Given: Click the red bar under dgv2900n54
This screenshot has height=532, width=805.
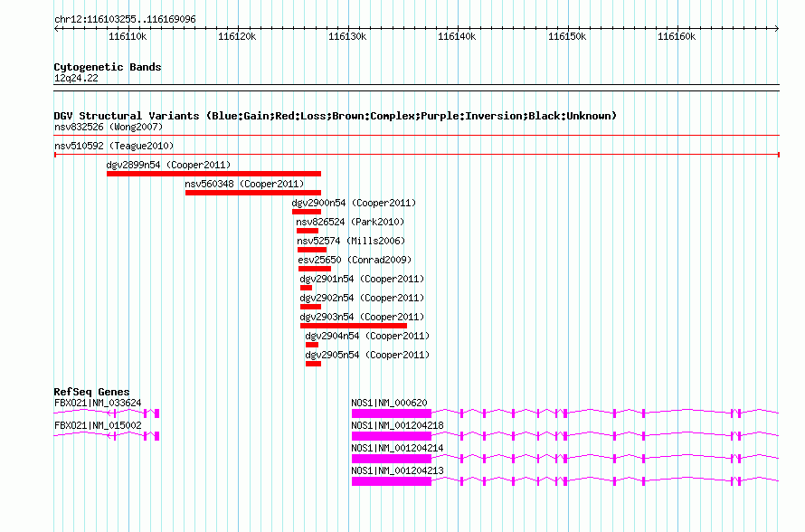Looking at the screenshot, I should [307, 212].
